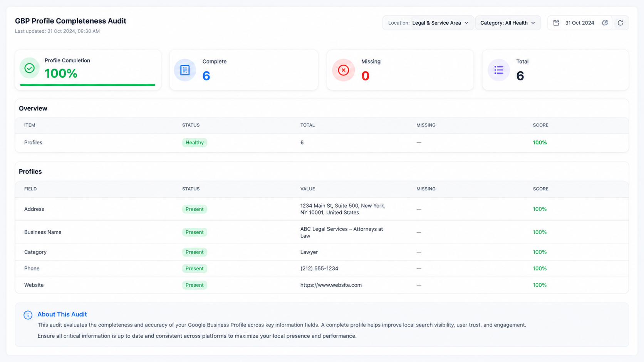Click the Profile Completion progress bar
Viewport: 644px width, 362px height.
(x=87, y=85)
